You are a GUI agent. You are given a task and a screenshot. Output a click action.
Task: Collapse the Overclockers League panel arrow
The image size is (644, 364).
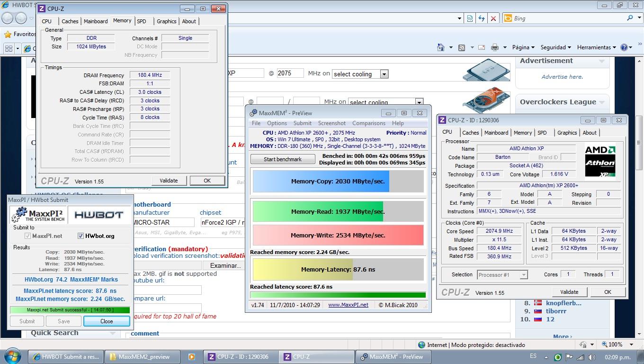pos(602,102)
